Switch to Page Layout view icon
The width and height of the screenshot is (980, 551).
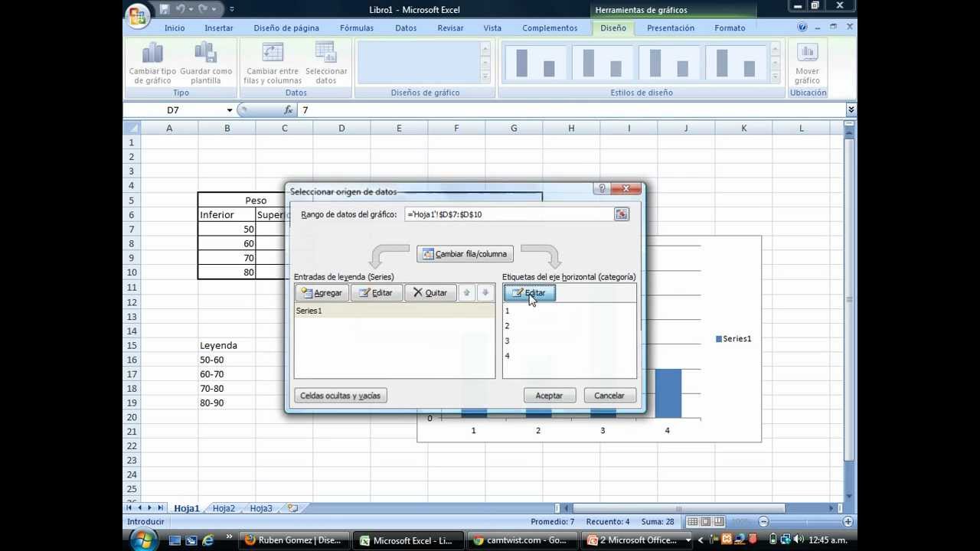[x=706, y=521]
